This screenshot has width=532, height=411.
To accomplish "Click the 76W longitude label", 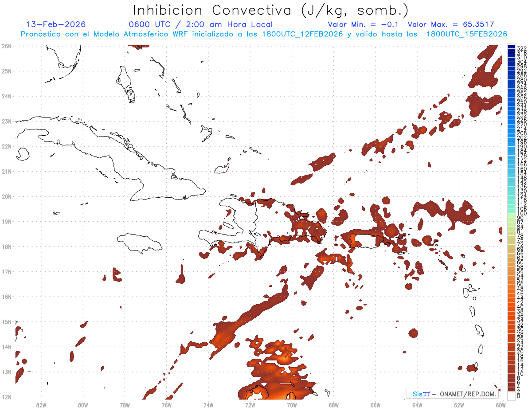I will [167, 405].
